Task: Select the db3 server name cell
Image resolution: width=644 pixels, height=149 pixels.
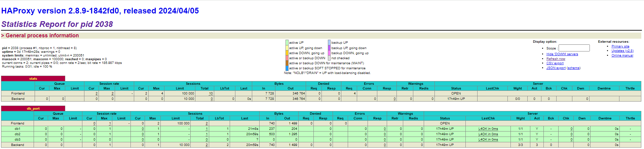Action: pos(17,140)
